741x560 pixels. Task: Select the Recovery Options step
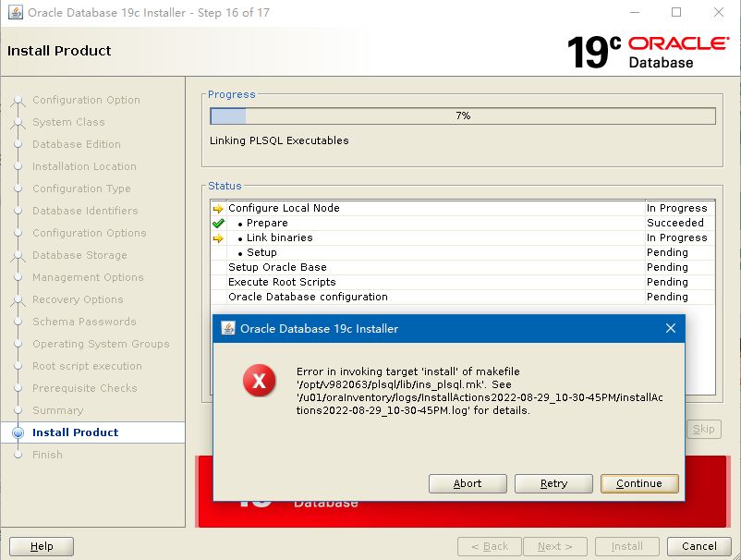coord(78,299)
